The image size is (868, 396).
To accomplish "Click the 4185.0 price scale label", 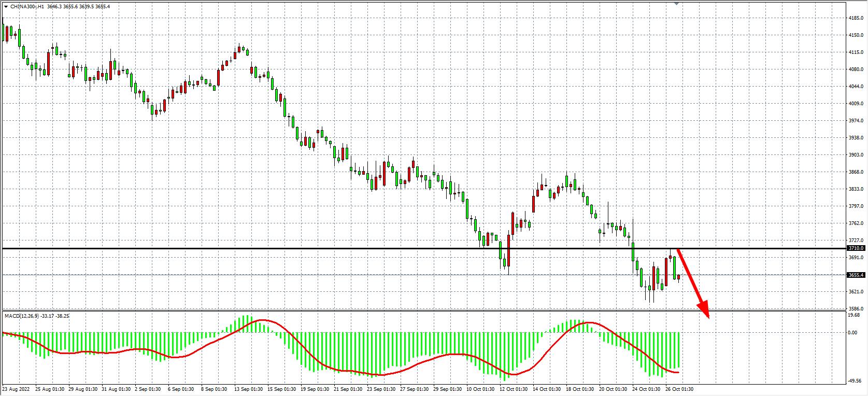I will pyautogui.click(x=856, y=18).
